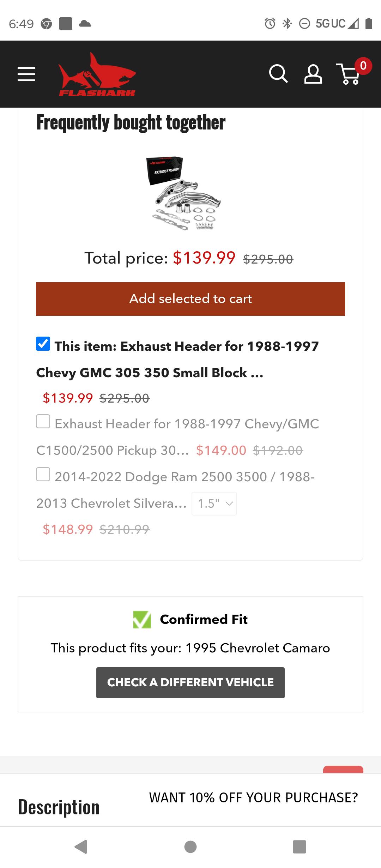Check the Dodge Ram 2500 3500 item checkbox

pos(43,474)
